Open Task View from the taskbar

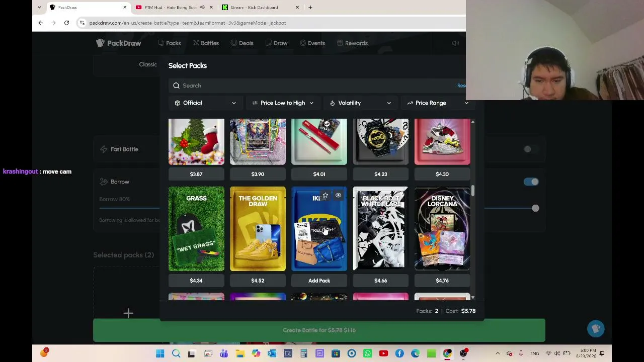[x=192, y=353]
